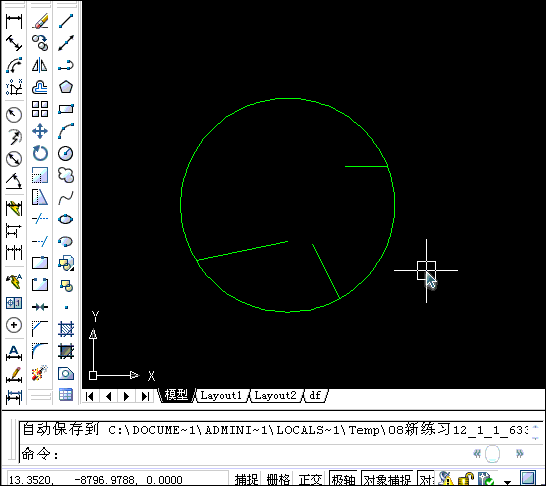Toggle 正交 ortho mode

[x=310, y=479]
